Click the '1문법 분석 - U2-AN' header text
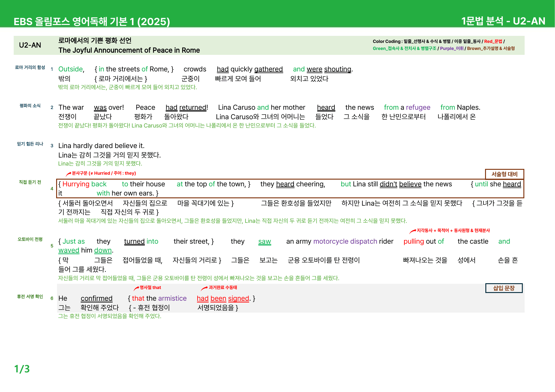The height and width of the screenshot is (392, 555). click(x=503, y=21)
